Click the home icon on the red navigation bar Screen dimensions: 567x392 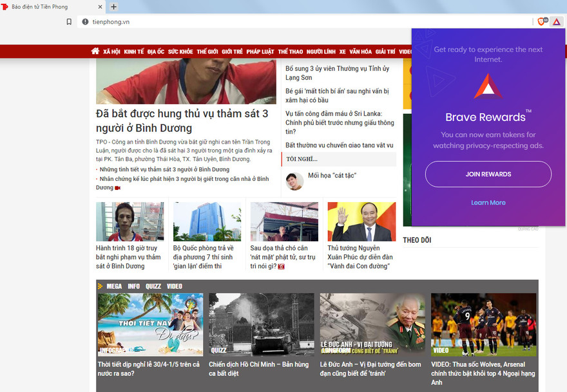pos(94,51)
